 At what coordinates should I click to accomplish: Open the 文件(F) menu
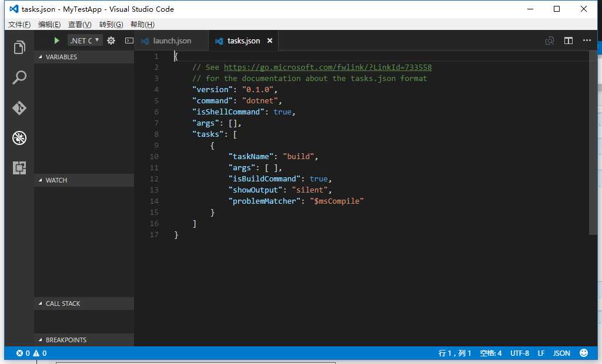click(x=19, y=25)
